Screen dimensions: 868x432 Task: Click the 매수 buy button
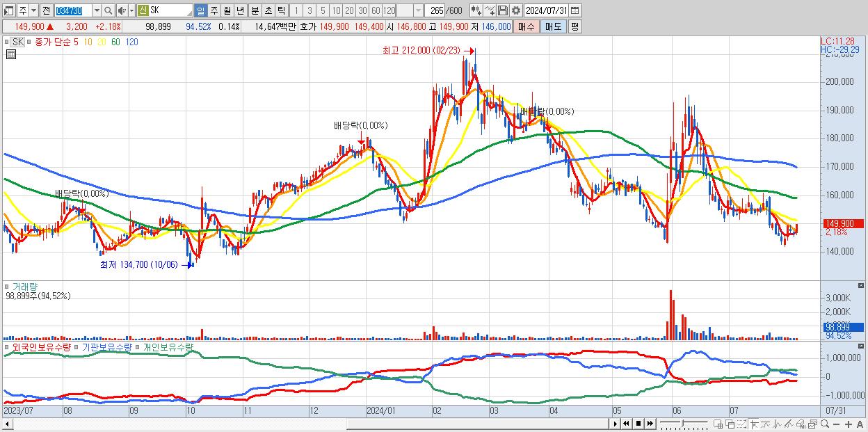[x=527, y=26]
